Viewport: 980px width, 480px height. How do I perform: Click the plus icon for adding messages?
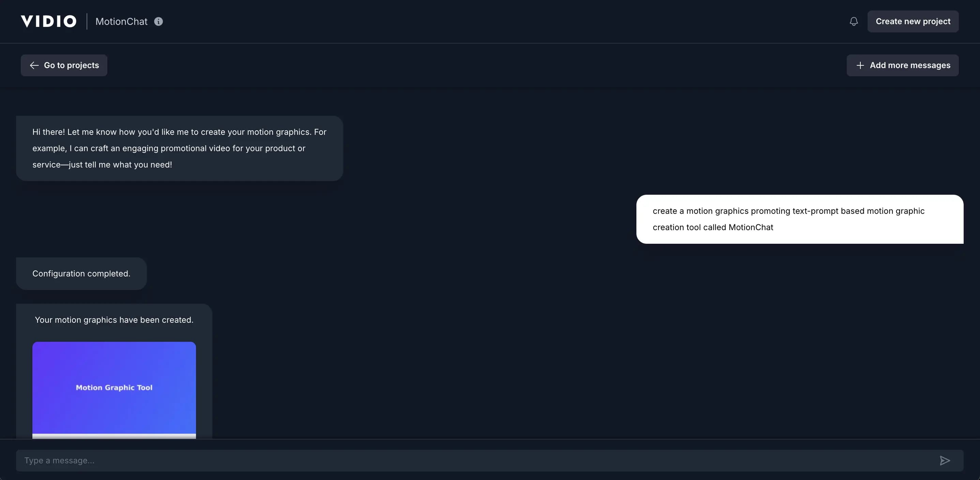click(x=860, y=65)
